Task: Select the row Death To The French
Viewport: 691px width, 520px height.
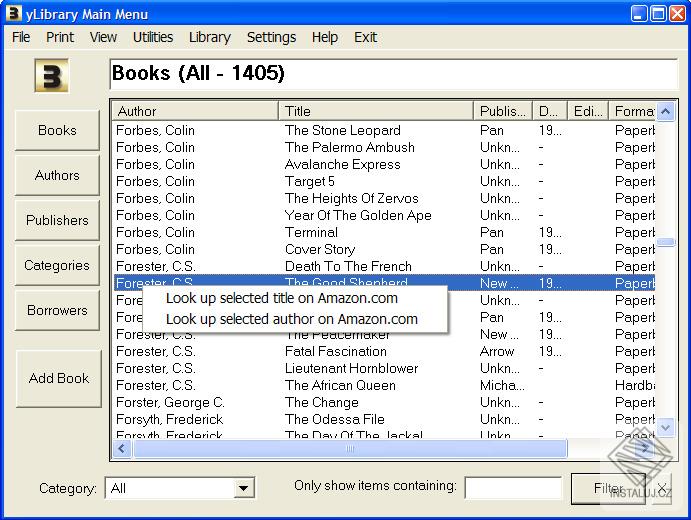Action: click(384, 266)
